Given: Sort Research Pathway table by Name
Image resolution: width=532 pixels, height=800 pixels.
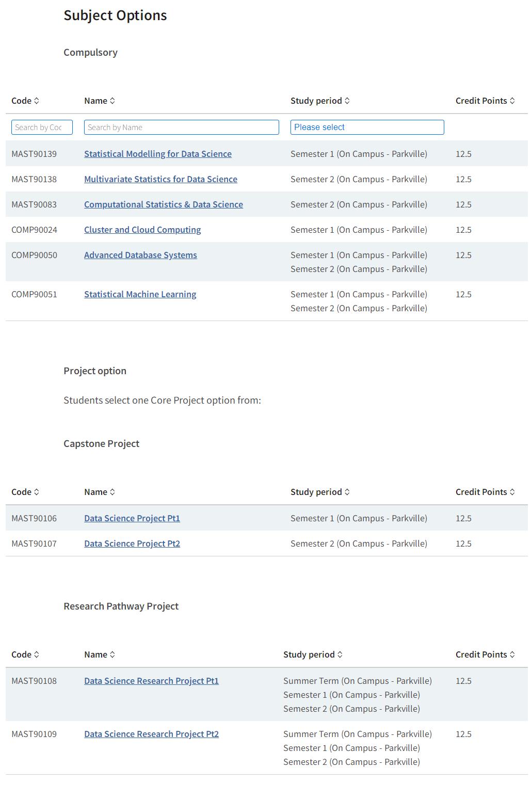Looking at the screenshot, I should point(100,654).
